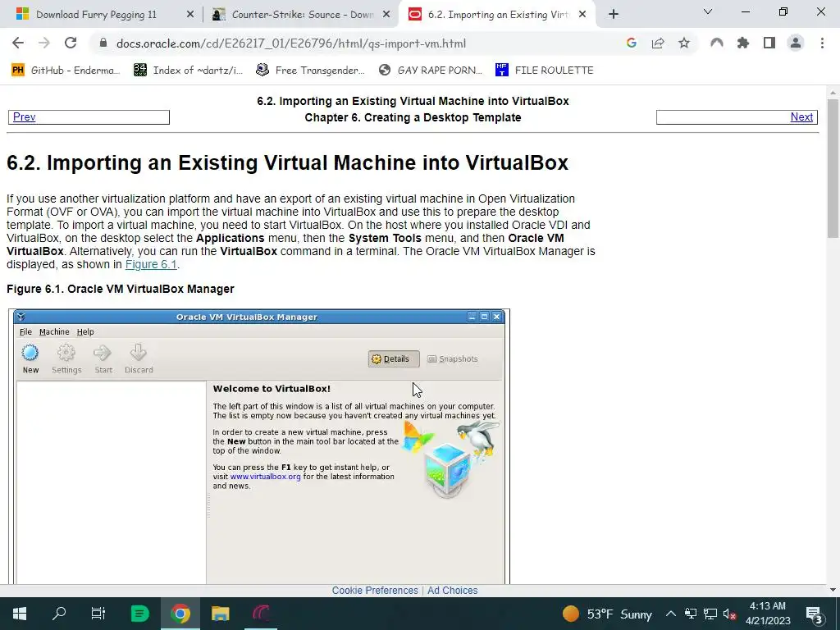The width and height of the screenshot is (840, 630).
Task: Reload the current page
Action: pyautogui.click(x=71, y=43)
